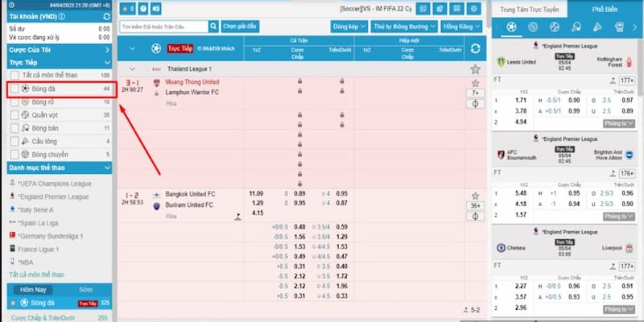
Task: Check the Bóng rổ checkbox
Action: click(x=14, y=102)
